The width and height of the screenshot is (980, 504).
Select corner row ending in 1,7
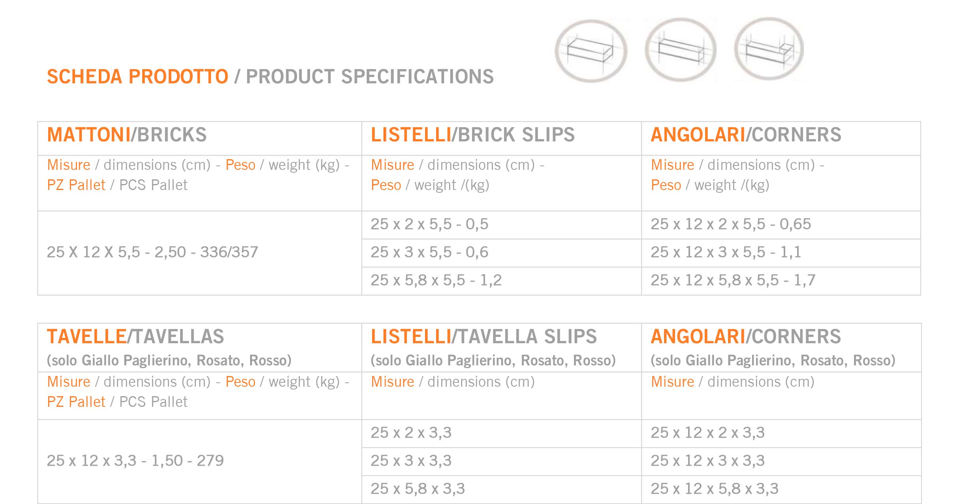tap(781, 281)
